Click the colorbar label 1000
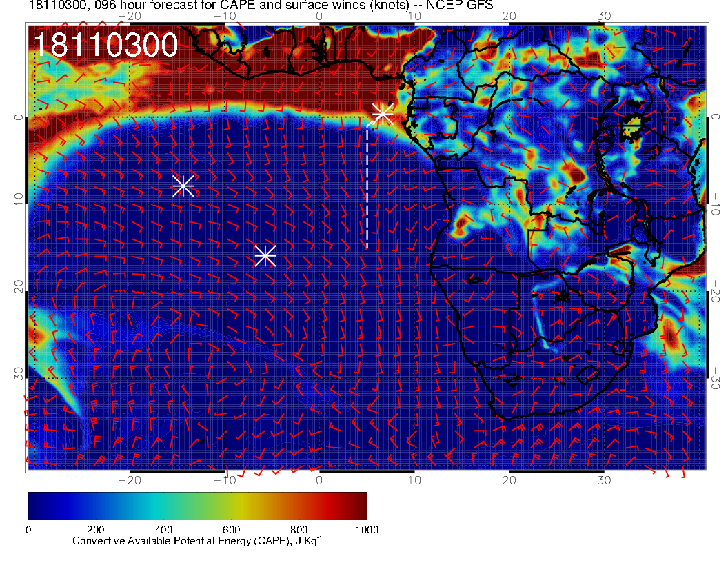This screenshot has width=728, height=563. pyautogui.click(x=367, y=530)
